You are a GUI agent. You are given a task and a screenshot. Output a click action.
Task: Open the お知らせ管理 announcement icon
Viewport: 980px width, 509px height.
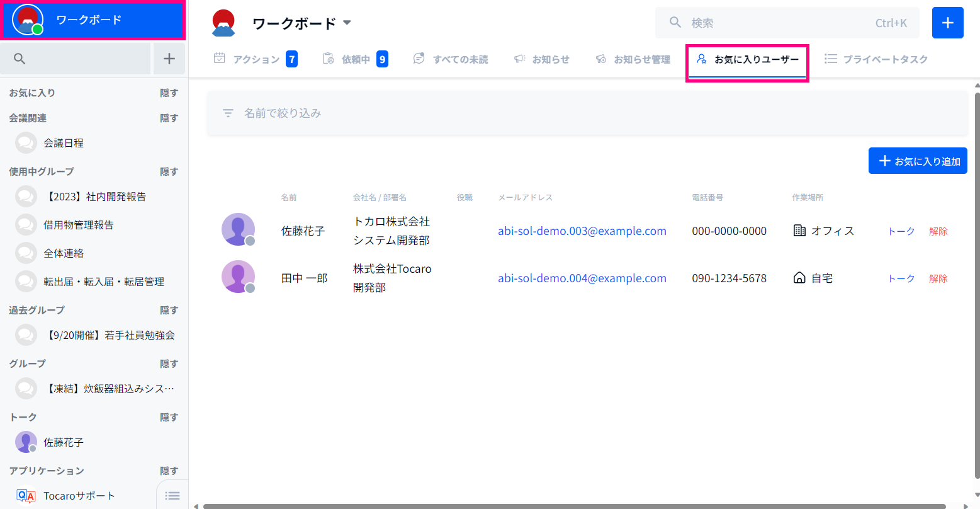601,58
